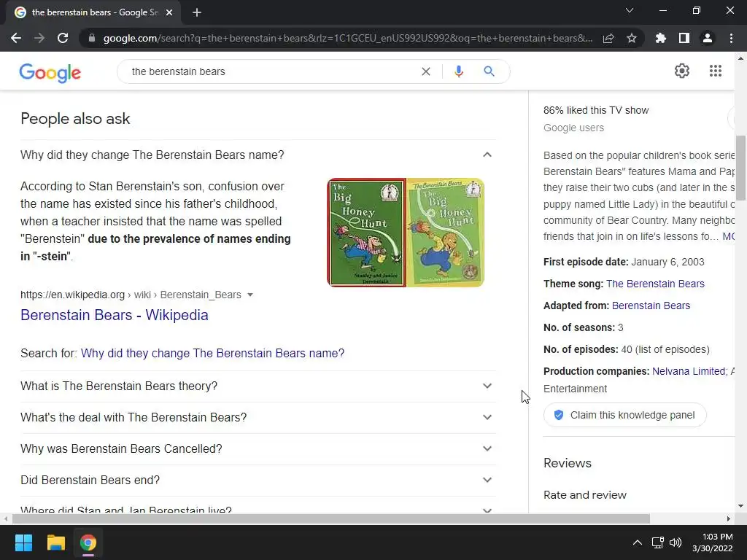Expand 'What's the deal with The Berenstain Bears?'
This screenshot has width=747, height=560.
pyautogui.click(x=258, y=418)
